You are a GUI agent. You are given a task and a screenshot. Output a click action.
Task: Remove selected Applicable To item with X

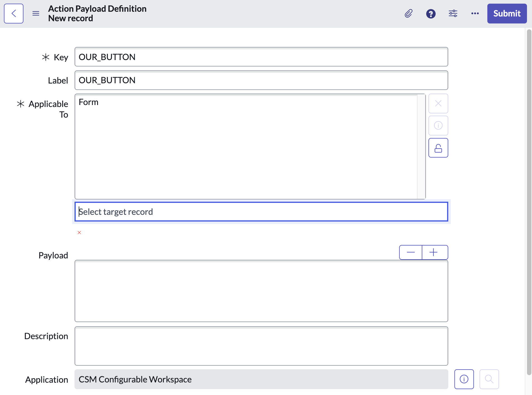click(438, 104)
